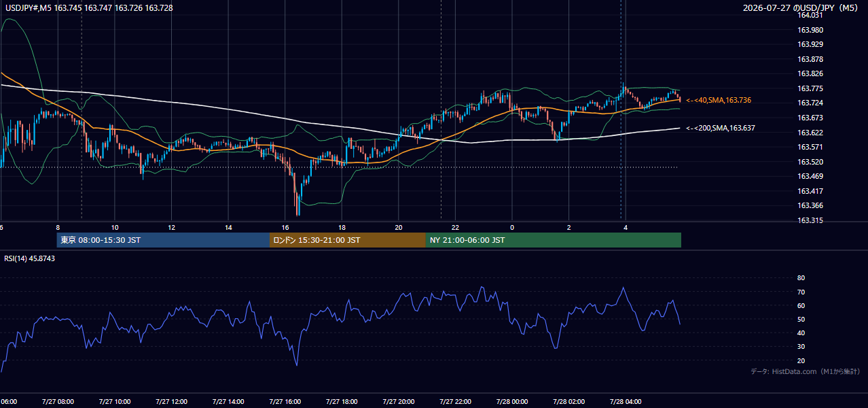Click RSI scale level 70

point(801,292)
